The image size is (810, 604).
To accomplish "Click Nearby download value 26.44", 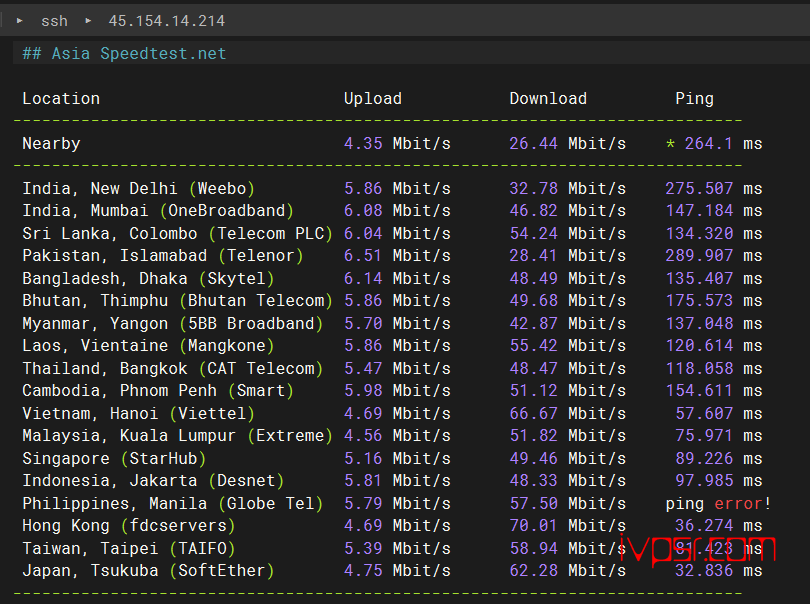I will tap(533, 143).
